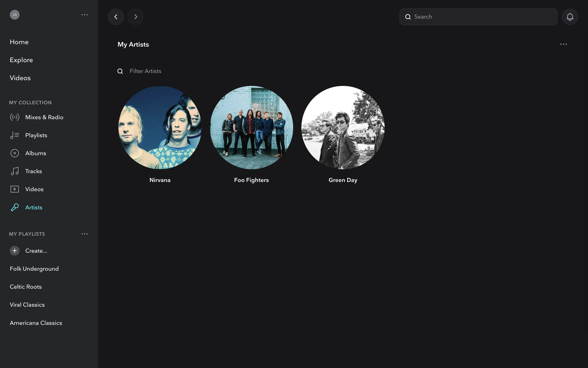Screen dimensions: 588x368
Task: Click the Tracks music note icon
Action: tap(15, 171)
